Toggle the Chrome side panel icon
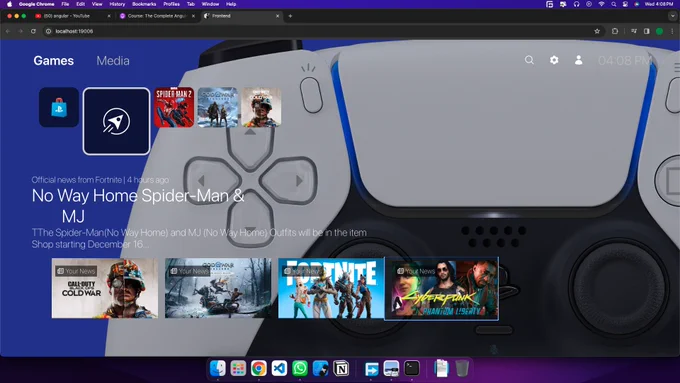680x383 pixels. click(647, 31)
